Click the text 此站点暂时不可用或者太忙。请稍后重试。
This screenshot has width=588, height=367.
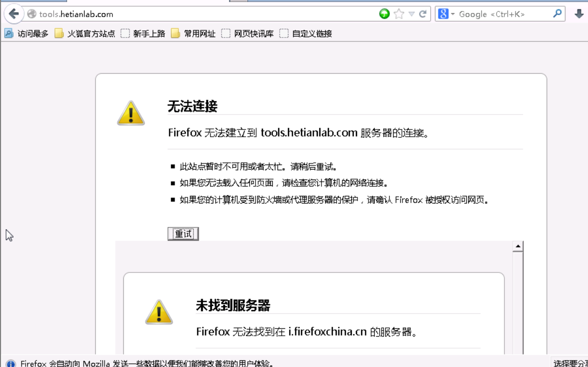point(258,167)
